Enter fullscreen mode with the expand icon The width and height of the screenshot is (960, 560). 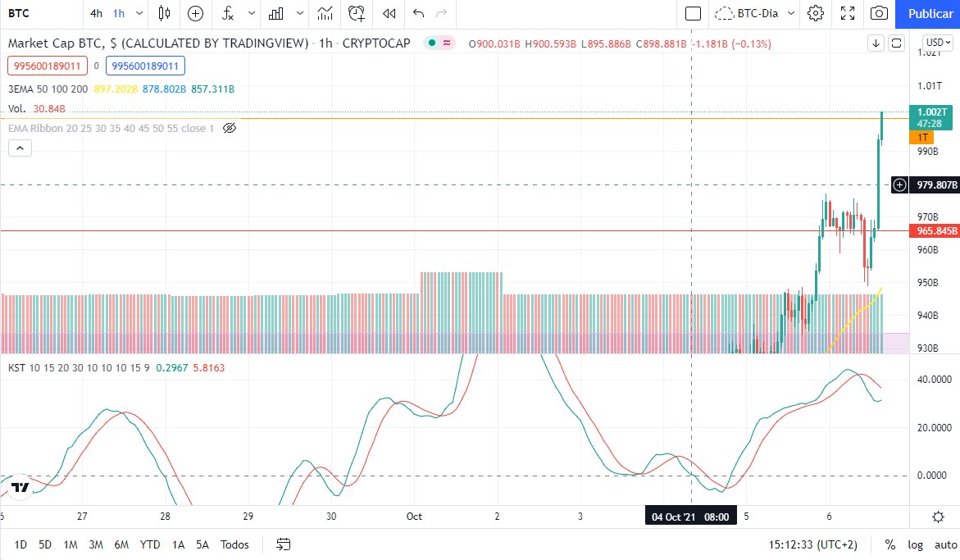[847, 14]
